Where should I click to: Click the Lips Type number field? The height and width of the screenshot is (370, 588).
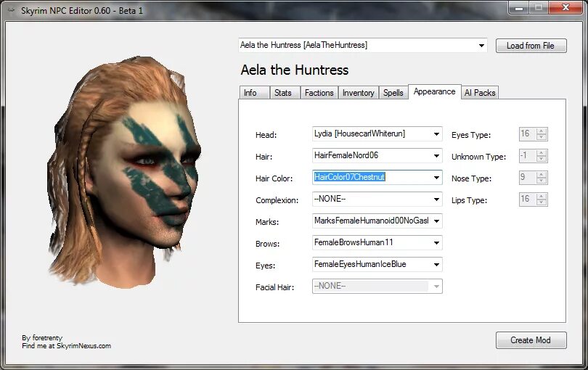click(x=528, y=200)
